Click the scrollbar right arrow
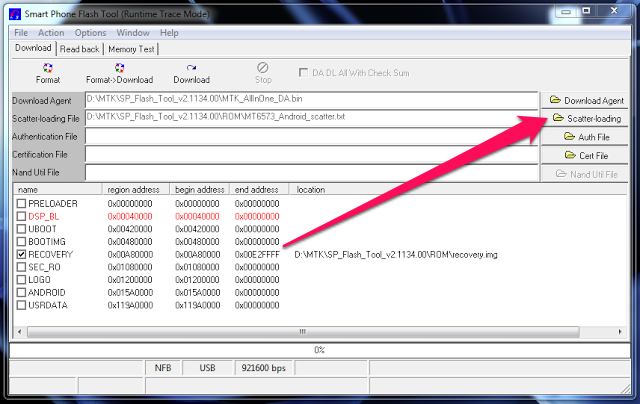Image resolution: width=640 pixels, height=404 pixels. pos(620,332)
